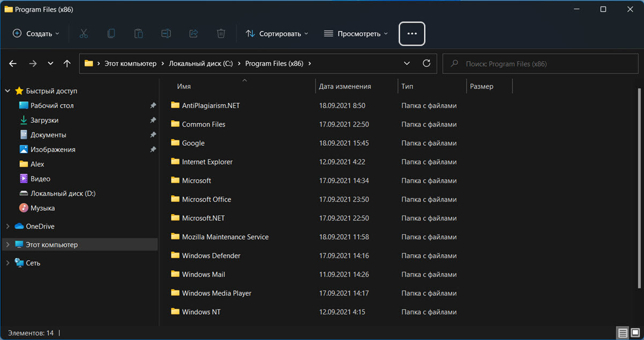Viewport: 644px width, 340px height.
Task: Select the Microsoft Office folder
Action: point(206,199)
